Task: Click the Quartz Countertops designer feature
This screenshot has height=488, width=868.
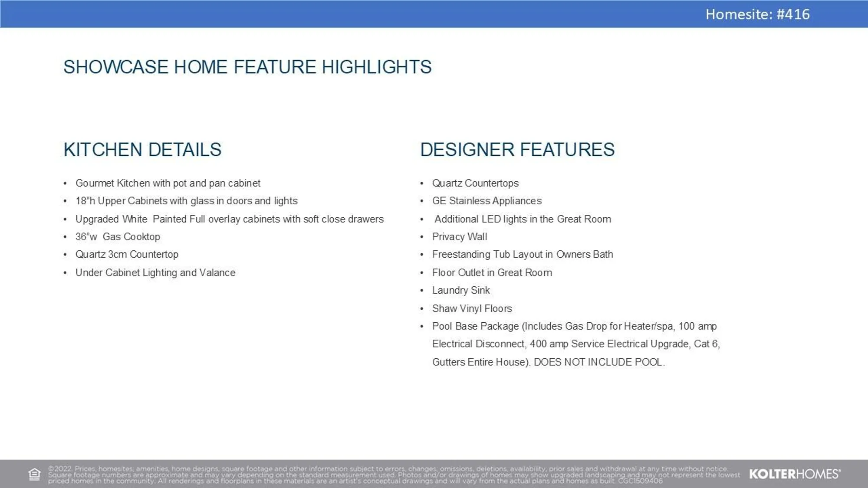Action: 475,183
